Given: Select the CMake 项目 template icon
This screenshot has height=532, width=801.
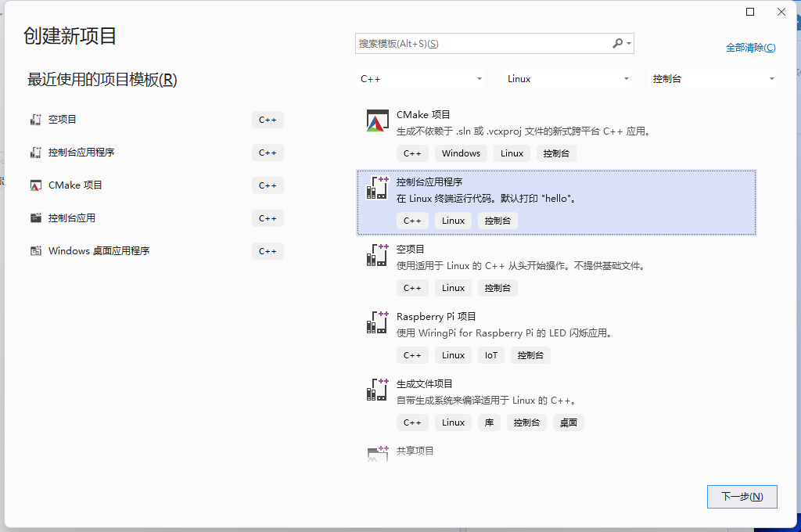Looking at the screenshot, I should click(376, 122).
